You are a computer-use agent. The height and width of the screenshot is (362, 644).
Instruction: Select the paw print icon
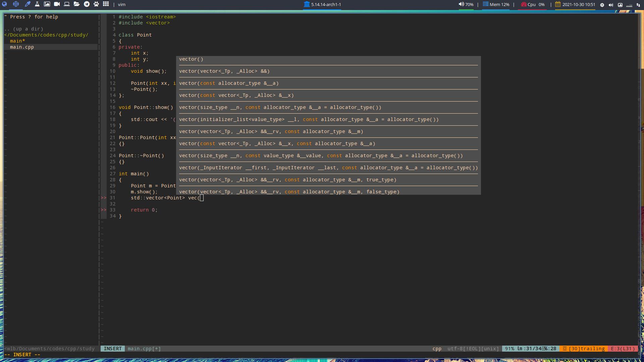pos(96,4)
